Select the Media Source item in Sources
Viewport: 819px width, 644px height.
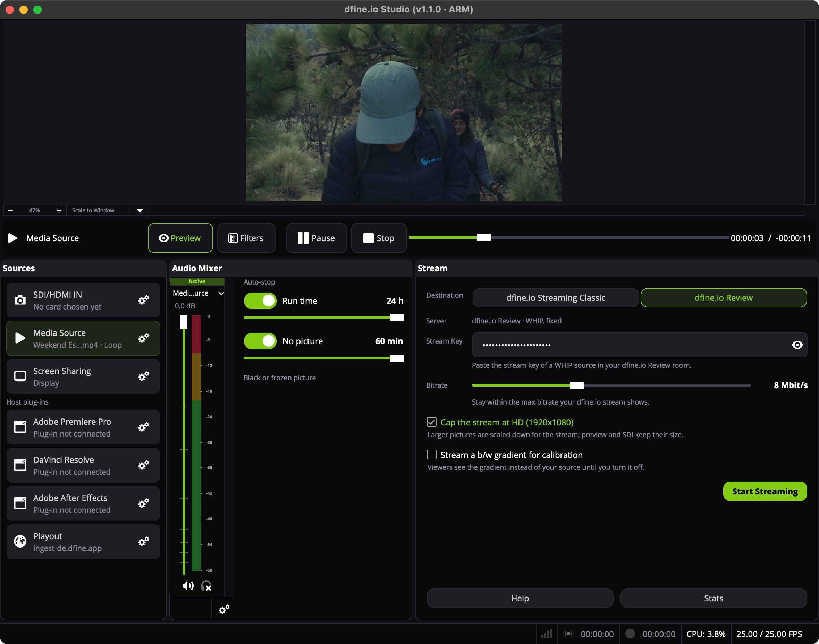coord(83,338)
